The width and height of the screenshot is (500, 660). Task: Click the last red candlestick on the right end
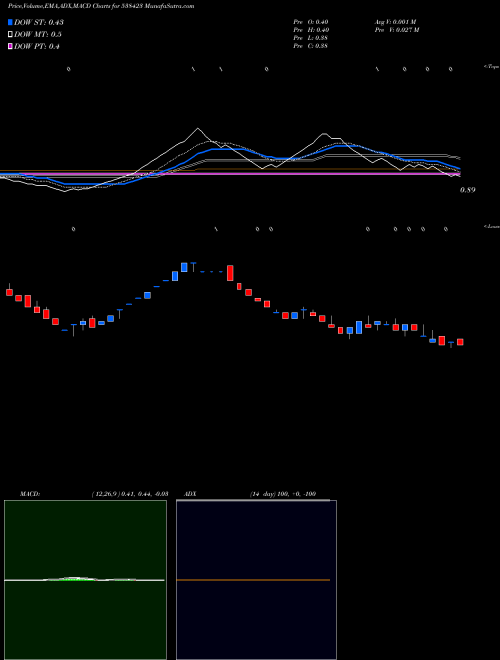pos(460,342)
